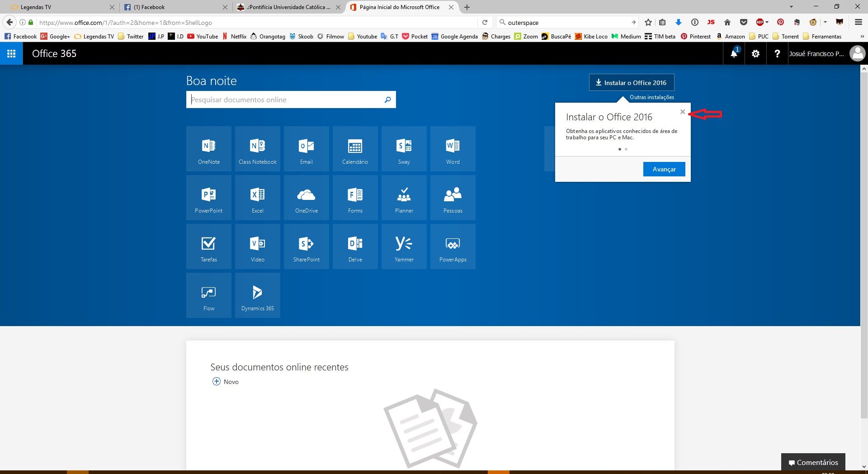Viewport: 868px width, 474px height.
Task: Select the second popup page dot
Action: point(626,149)
